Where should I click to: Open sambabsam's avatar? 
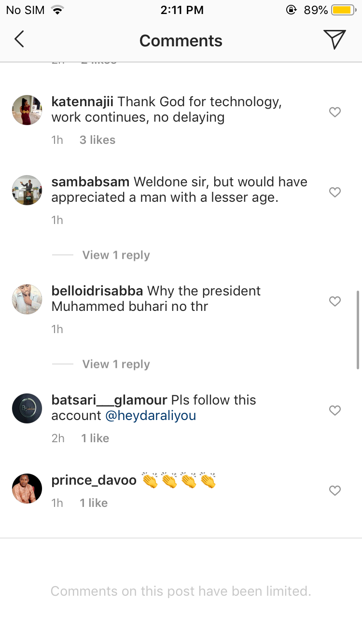pyautogui.click(x=27, y=190)
